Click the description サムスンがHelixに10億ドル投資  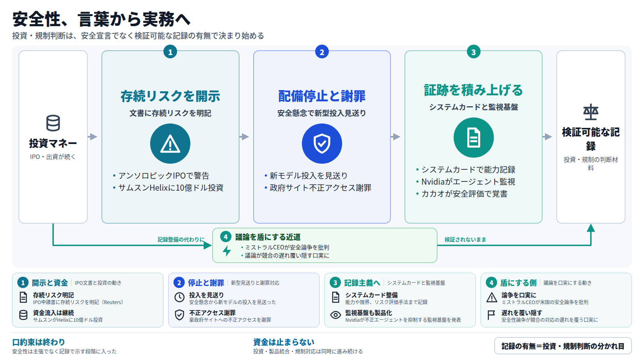coord(68,320)
